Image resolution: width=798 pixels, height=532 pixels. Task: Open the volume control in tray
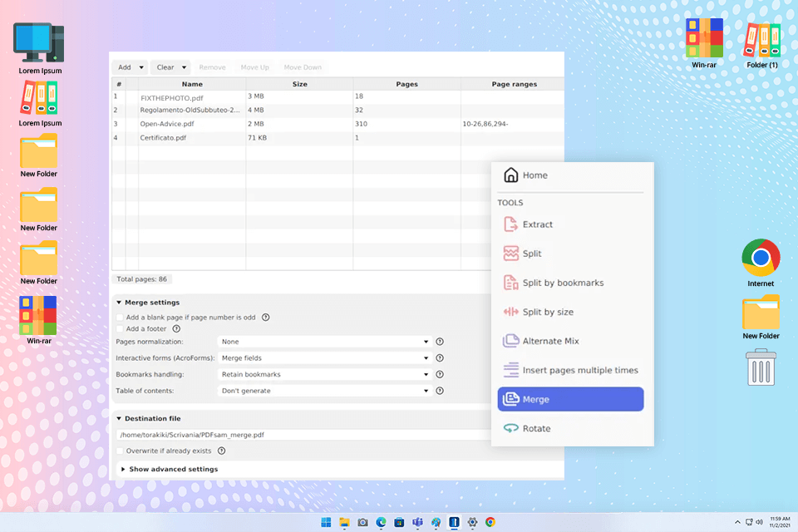(759, 522)
